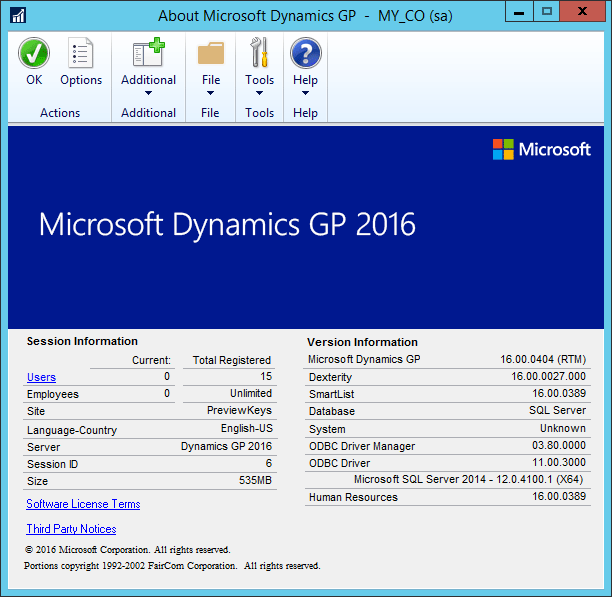Open the Software License Terms link
Viewport: 612px width, 597px height.
point(83,504)
